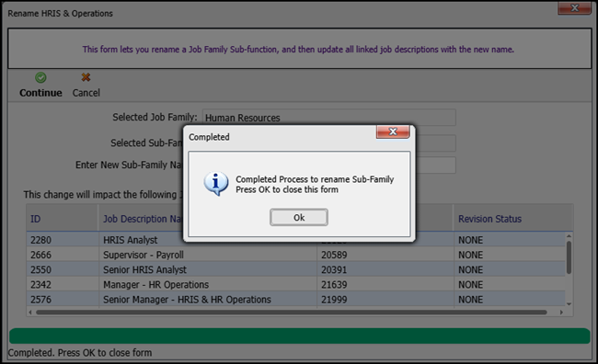
Task: Click the vertical scrollbar thumb of the table
Action: [569, 257]
